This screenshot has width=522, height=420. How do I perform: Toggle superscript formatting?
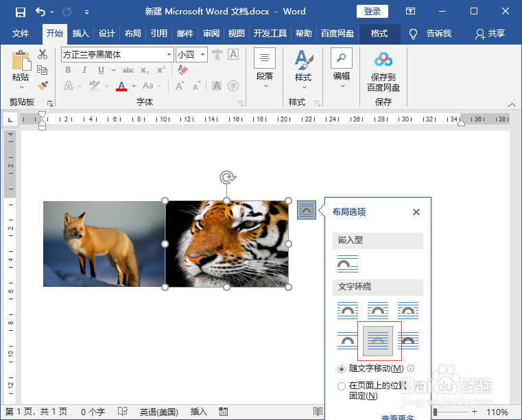point(161,70)
